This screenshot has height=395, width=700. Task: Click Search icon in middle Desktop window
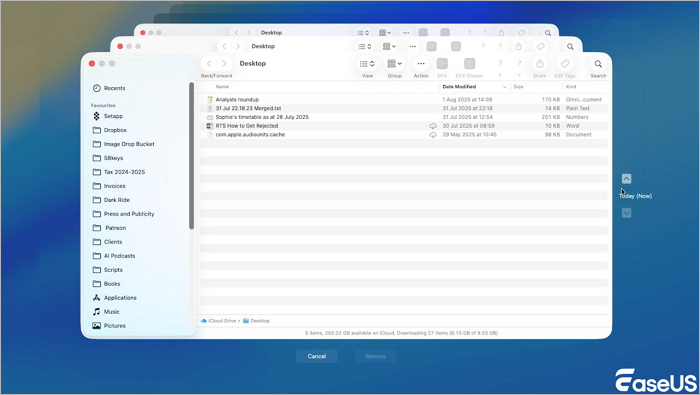coord(570,46)
